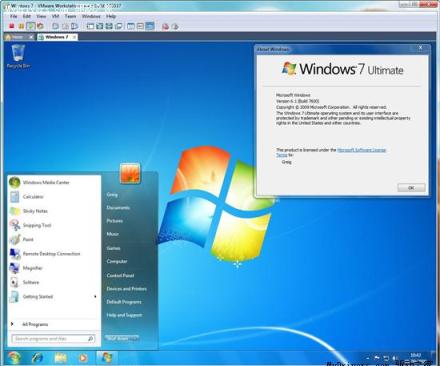Select the About Windows taskbar button
Image resolution: width=440 pixels, height=366 pixels.
[106, 358]
